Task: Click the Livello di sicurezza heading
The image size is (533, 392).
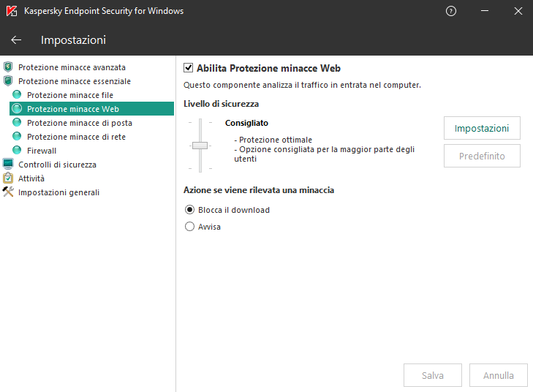Action: tap(221, 104)
